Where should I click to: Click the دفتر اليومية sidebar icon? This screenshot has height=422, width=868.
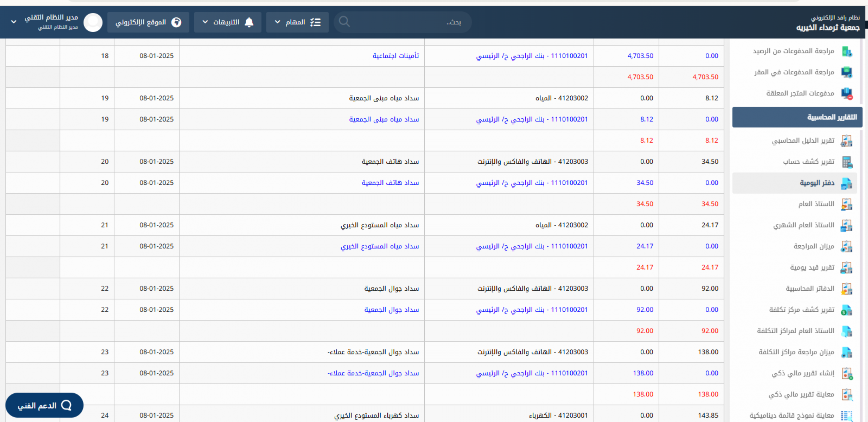click(847, 183)
